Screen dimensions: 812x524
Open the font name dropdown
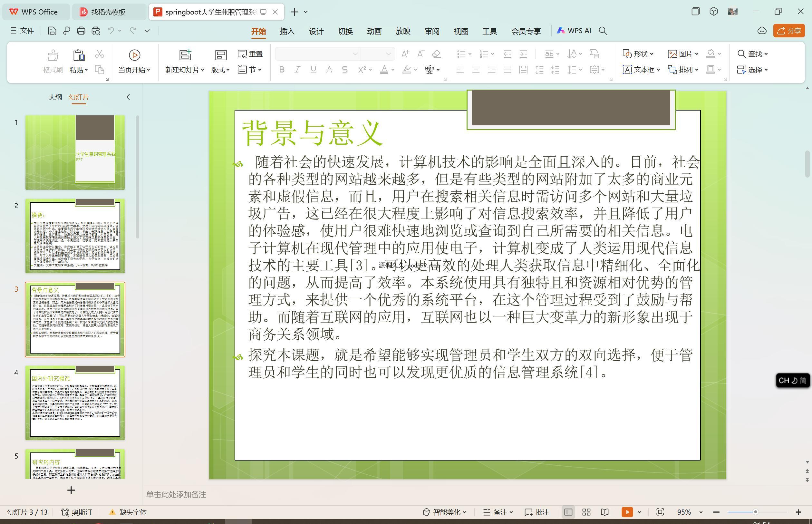coord(355,54)
